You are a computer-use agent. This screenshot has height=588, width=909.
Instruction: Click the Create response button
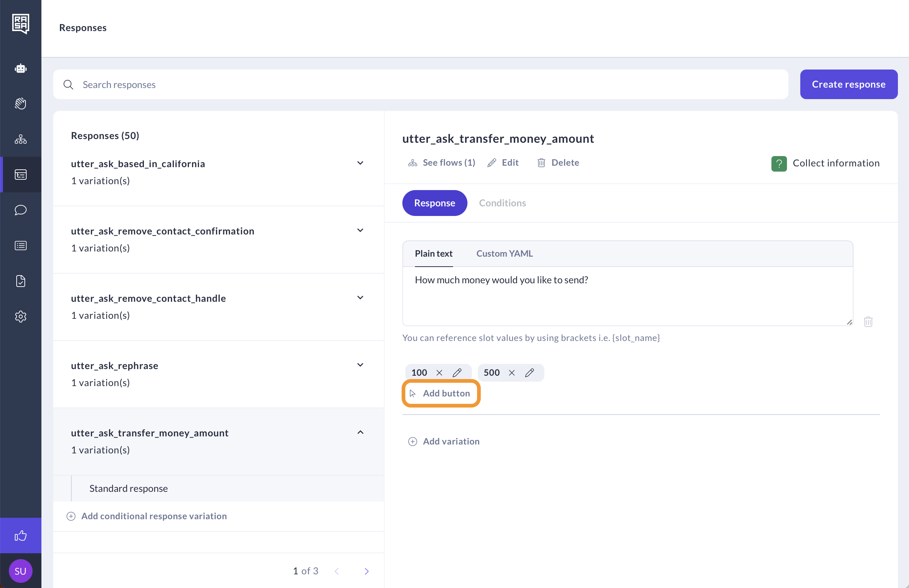click(848, 84)
